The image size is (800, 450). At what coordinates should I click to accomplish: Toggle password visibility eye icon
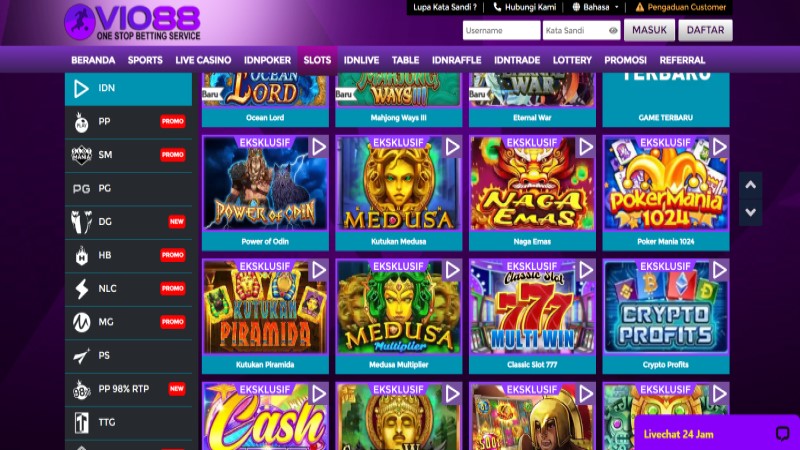pyautogui.click(x=613, y=31)
